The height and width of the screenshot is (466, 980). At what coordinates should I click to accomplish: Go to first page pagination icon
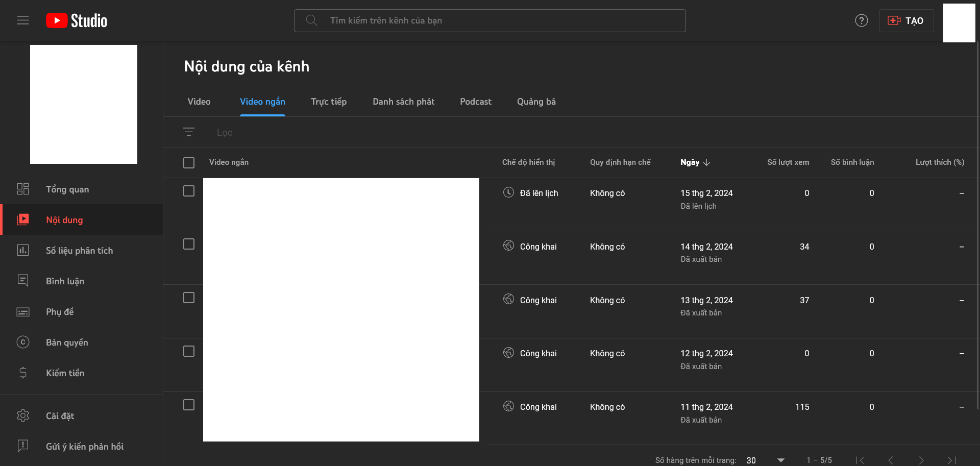(x=861, y=460)
